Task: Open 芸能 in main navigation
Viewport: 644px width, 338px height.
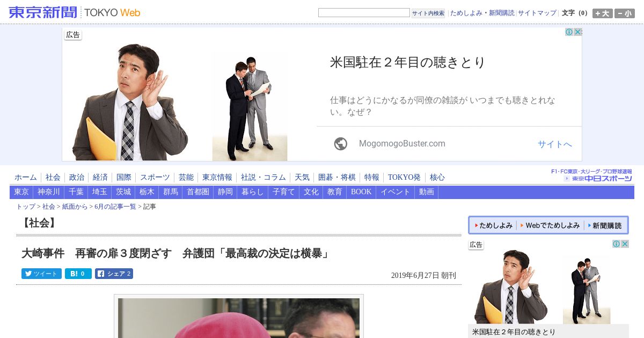Action: (186, 177)
